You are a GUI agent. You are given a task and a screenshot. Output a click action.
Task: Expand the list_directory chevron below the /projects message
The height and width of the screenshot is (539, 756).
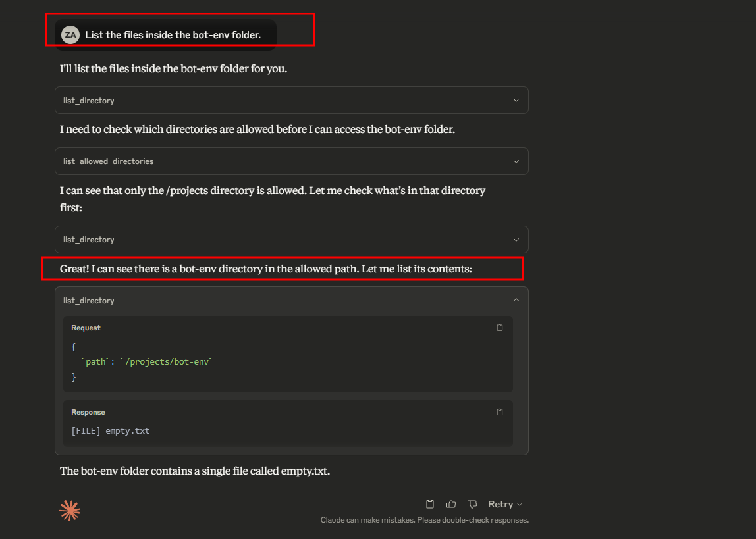click(x=516, y=240)
